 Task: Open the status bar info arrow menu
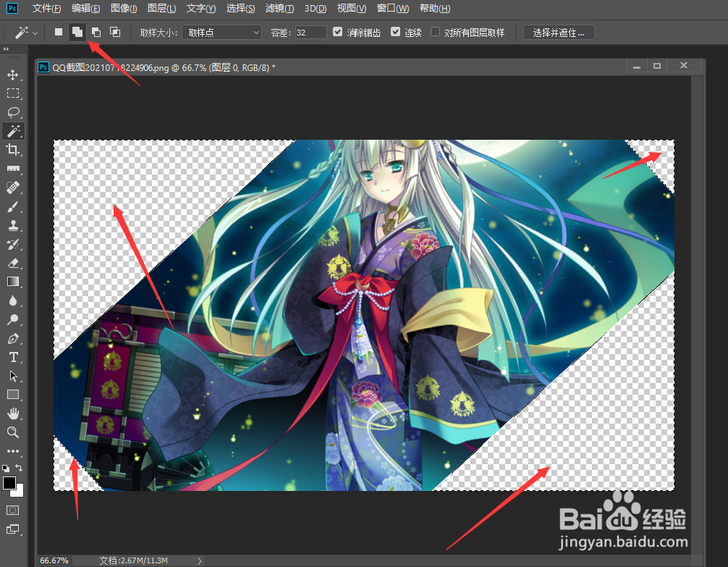click(200, 561)
